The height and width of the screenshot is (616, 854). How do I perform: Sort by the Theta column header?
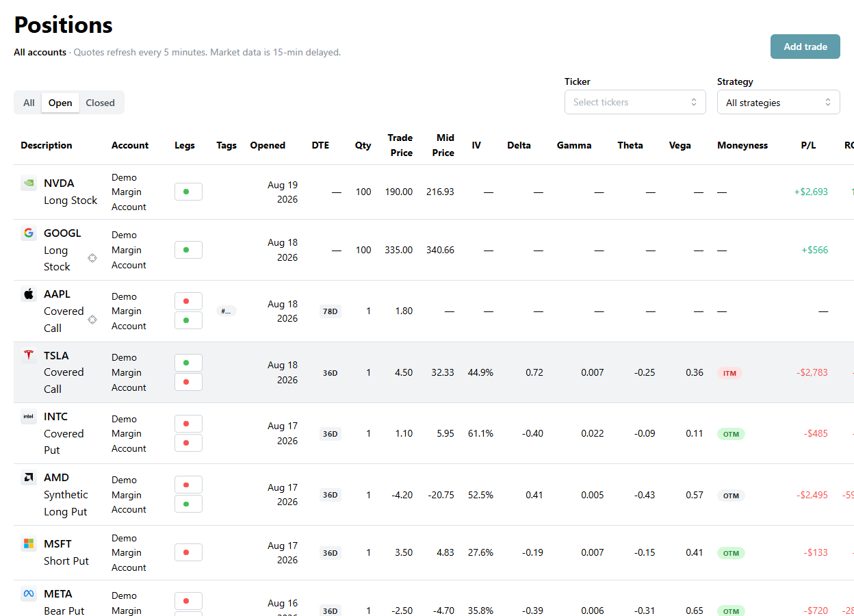pos(630,145)
